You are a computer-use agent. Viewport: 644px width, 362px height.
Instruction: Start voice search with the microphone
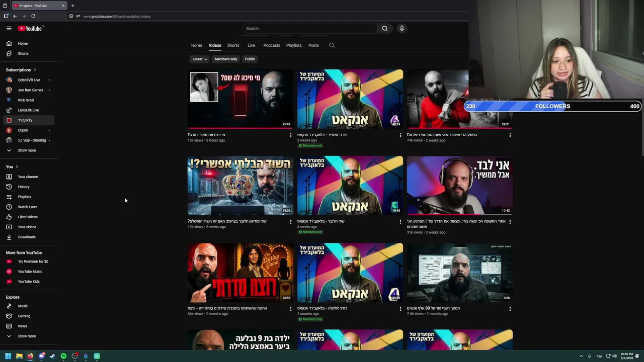pos(401,29)
